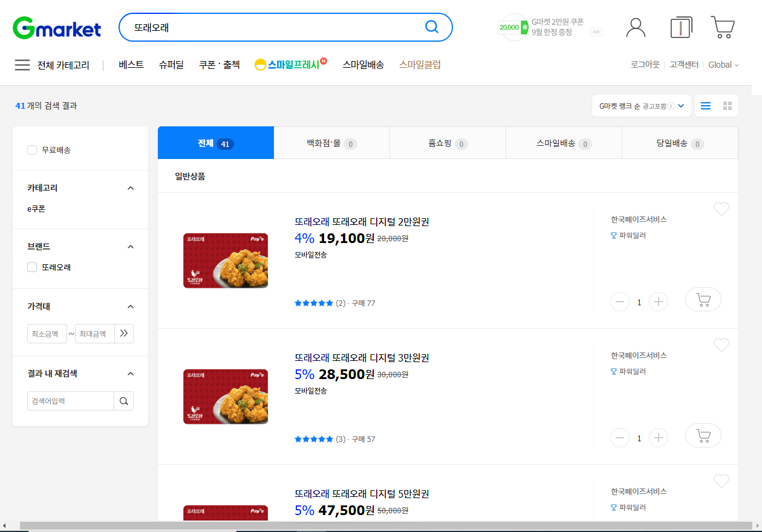Open 스마일배송 in navigation bar
The image size is (762, 532).
tap(363, 65)
